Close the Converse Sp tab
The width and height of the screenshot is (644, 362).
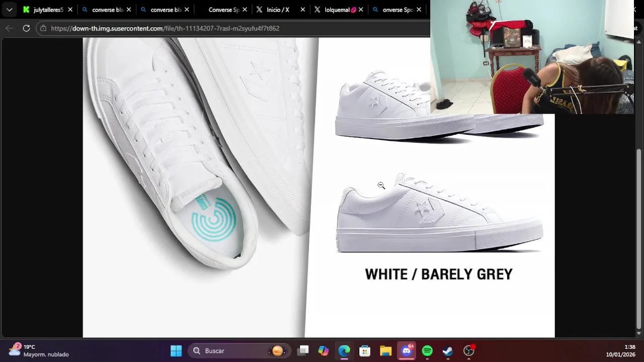[x=245, y=10]
